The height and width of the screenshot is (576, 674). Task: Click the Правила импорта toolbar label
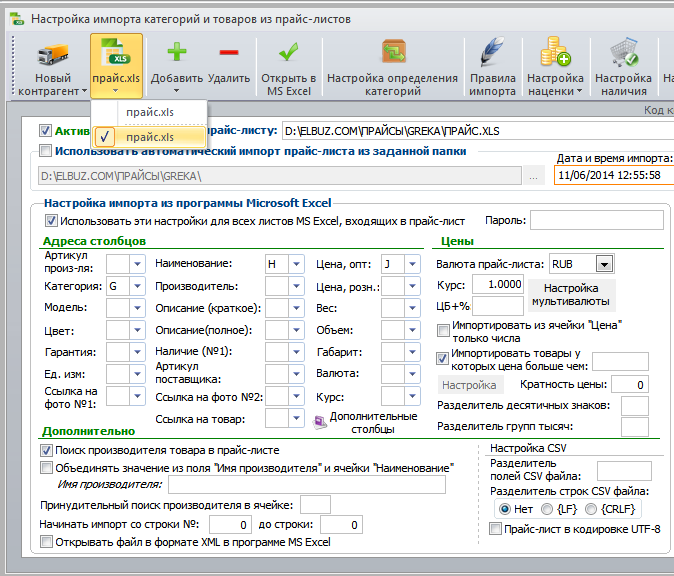pyautogui.click(x=493, y=85)
